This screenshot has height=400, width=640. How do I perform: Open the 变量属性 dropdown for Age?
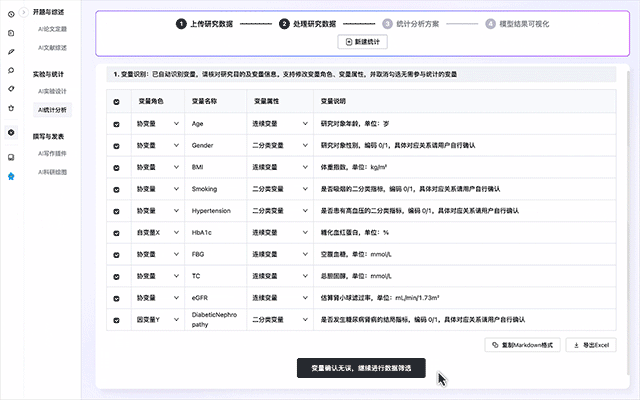[x=280, y=124]
